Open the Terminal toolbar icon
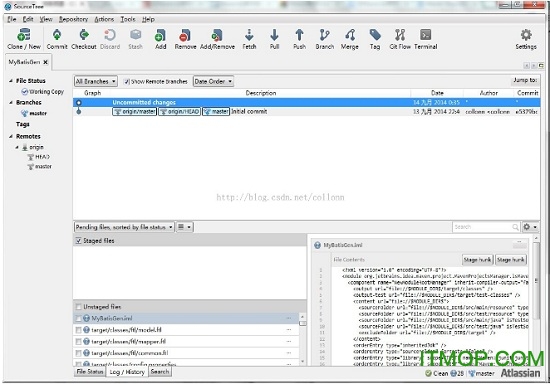Screen dimensions: 550x384 click(425, 39)
